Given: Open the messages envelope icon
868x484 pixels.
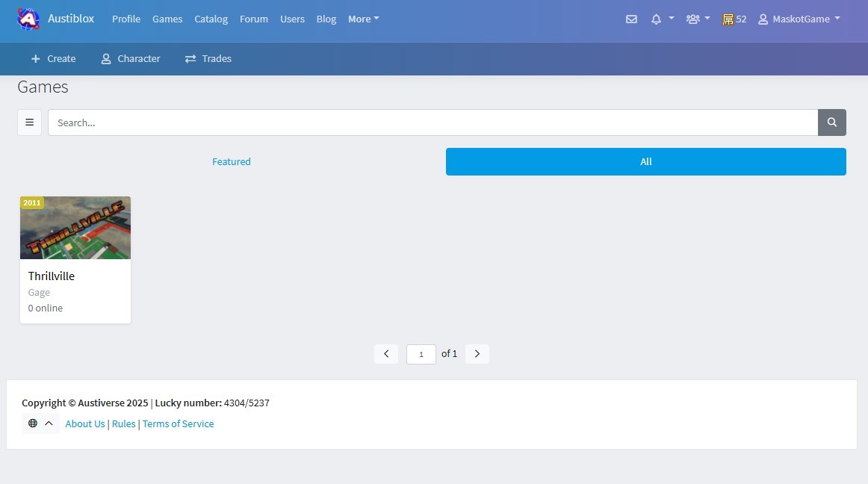Looking at the screenshot, I should pyautogui.click(x=631, y=19).
